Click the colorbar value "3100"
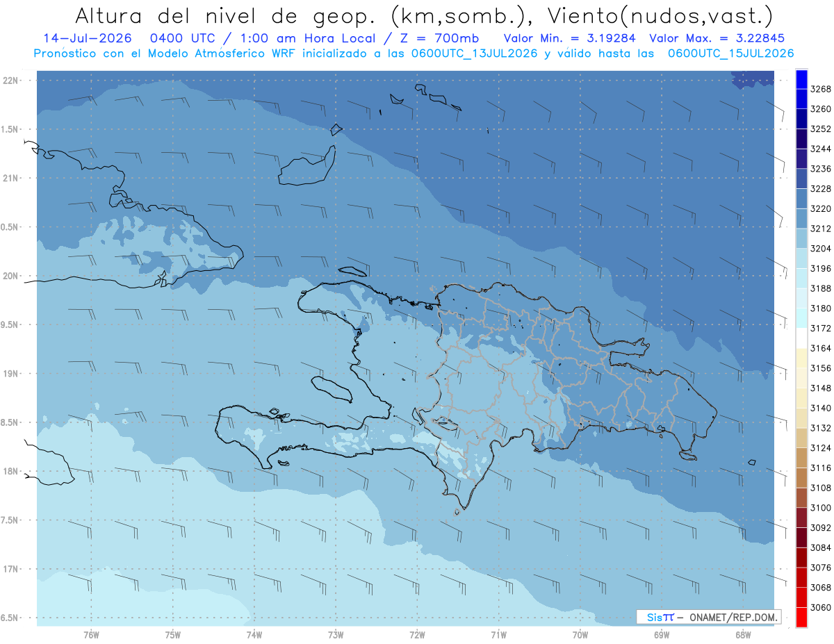This screenshot has height=644, width=834. coord(821,508)
